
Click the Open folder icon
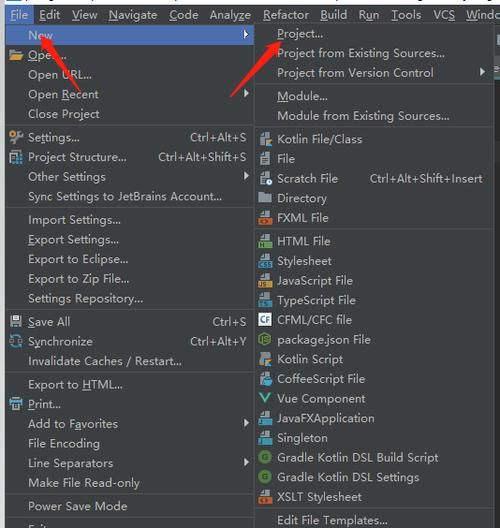pyautogui.click(x=16, y=55)
